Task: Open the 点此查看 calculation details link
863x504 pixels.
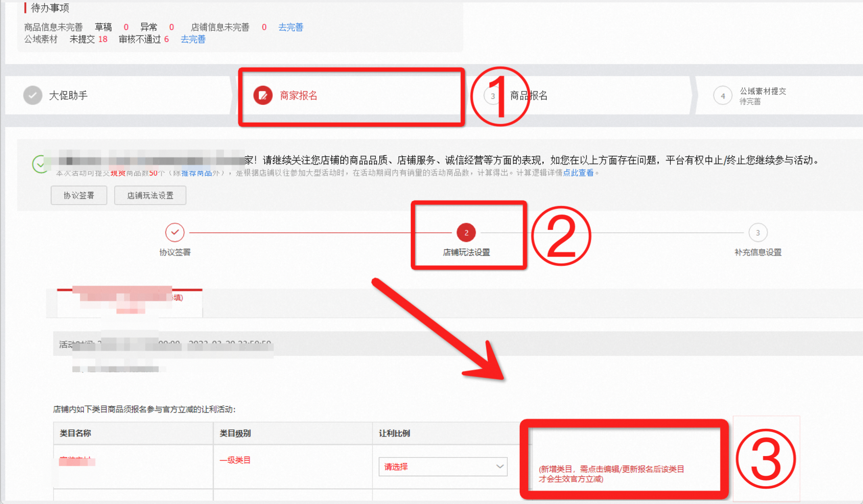Action: (x=578, y=172)
